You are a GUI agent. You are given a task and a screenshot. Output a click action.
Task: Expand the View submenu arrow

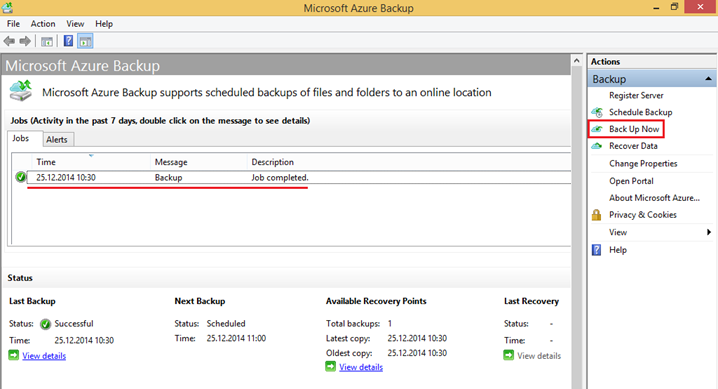pos(709,232)
